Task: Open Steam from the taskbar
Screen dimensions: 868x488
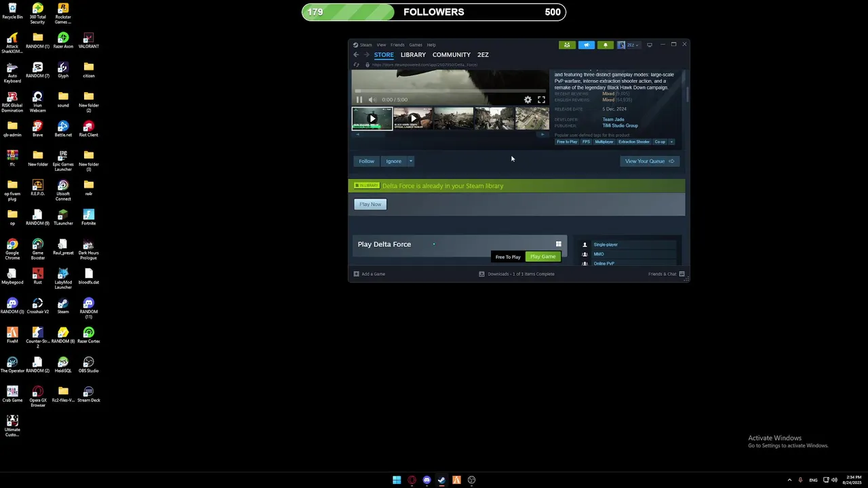Action: [441, 480]
